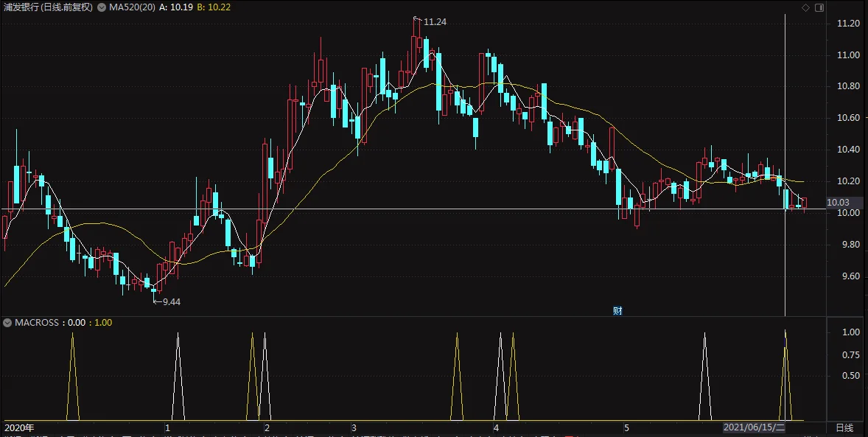Viewport: 868px width, 437px height.
Task: Click the yellow B: 10.22 MA value
Action: [214, 8]
